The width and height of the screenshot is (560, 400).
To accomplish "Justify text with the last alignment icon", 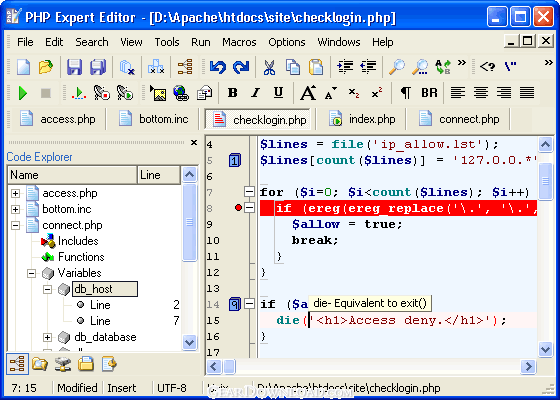I will pyautogui.click(x=527, y=93).
